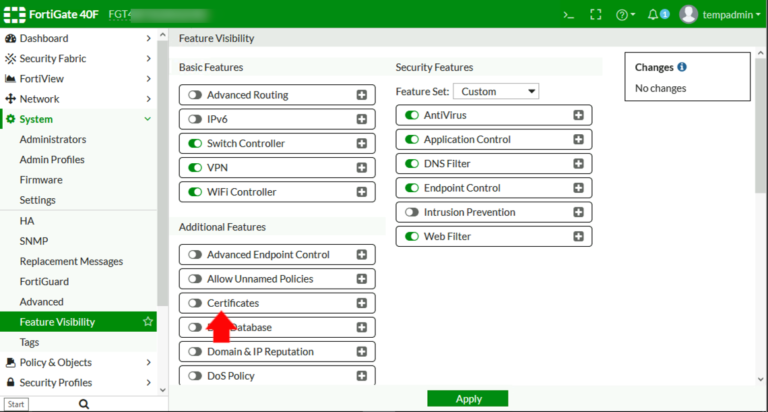Expand Allow Unnamed Policies plus icon

coord(361,279)
